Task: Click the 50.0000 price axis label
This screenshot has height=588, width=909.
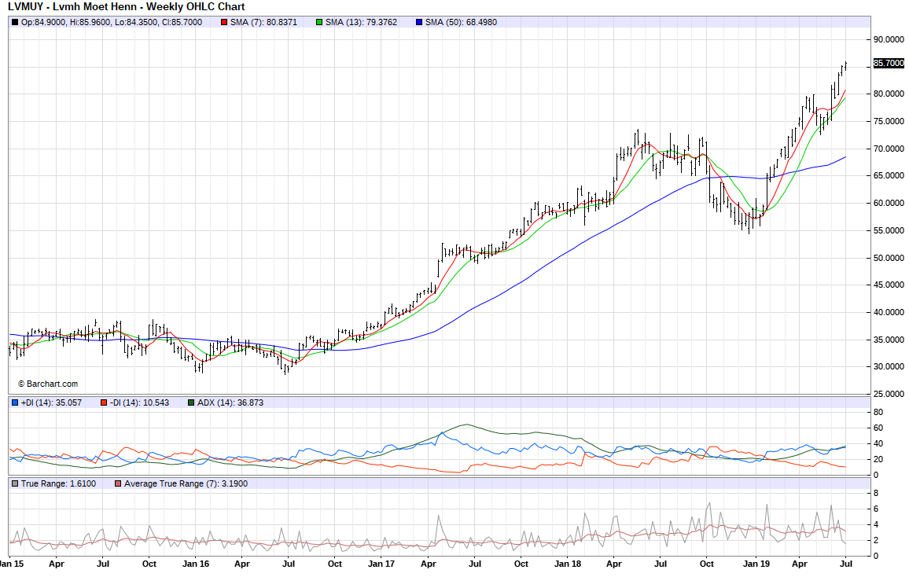Action: point(889,258)
